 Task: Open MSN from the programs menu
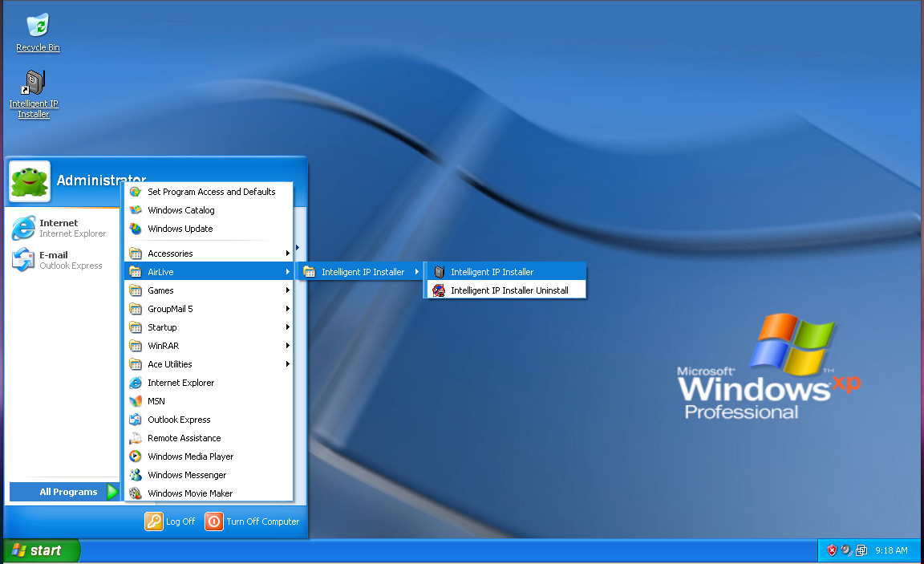tap(156, 401)
